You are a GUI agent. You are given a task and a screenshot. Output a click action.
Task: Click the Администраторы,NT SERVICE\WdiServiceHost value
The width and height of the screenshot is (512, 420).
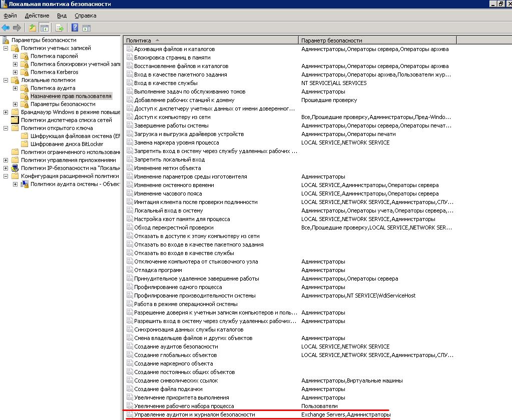point(358,295)
